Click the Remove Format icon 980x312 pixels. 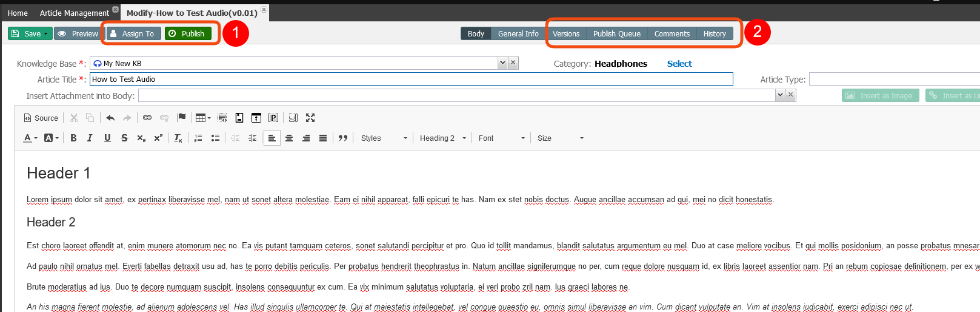click(178, 138)
